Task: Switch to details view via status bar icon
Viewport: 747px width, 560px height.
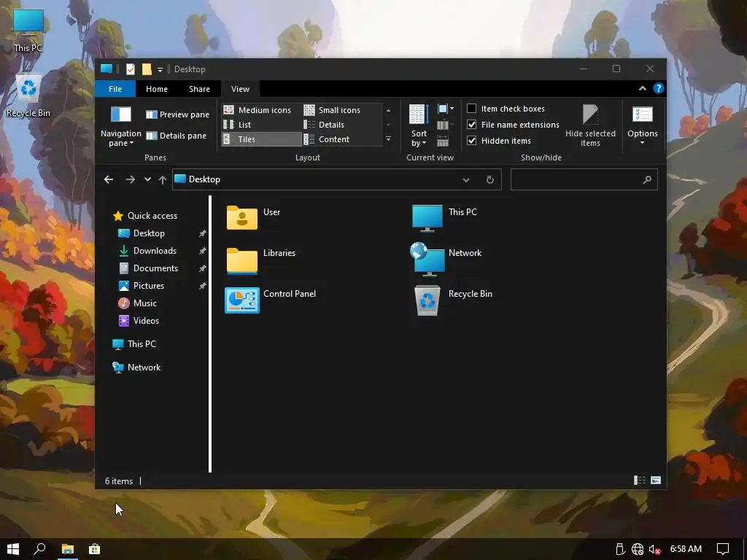Action: [x=639, y=481]
